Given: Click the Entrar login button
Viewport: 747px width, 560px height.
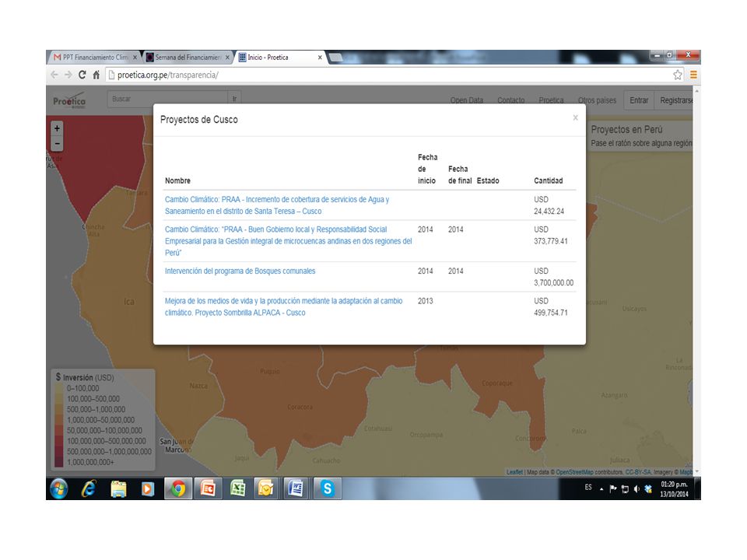Looking at the screenshot, I should coord(639,100).
